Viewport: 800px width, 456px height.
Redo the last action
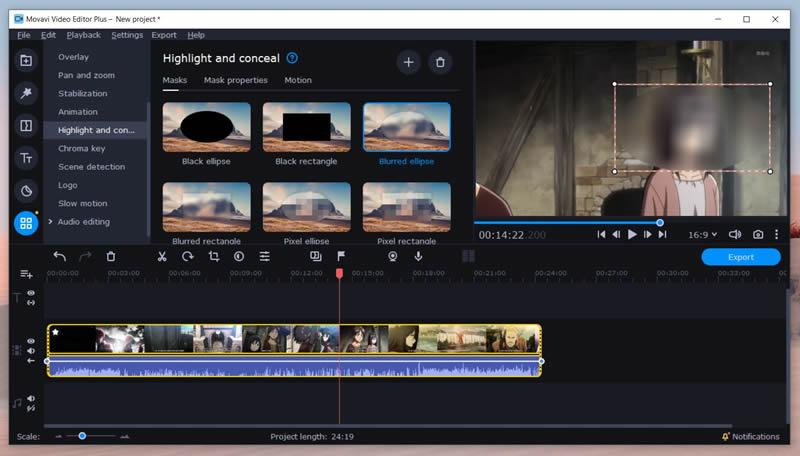(x=85, y=257)
